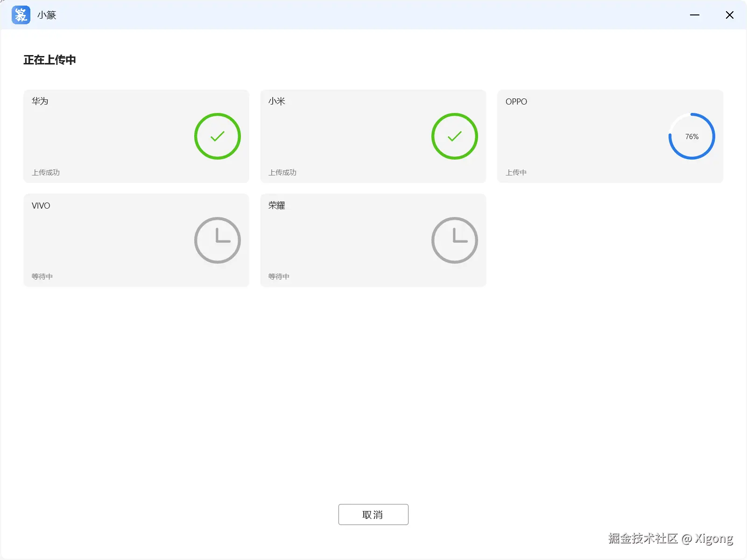747x560 pixels.
Task: Click 等待中 status under 荣耀
Action: pos(279,277)
